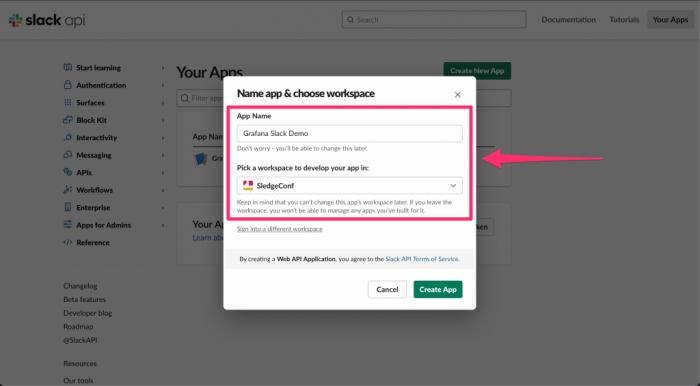Click the Workflows icon
The width and height of the screenshot is (700, 386).
pos(68,190)
